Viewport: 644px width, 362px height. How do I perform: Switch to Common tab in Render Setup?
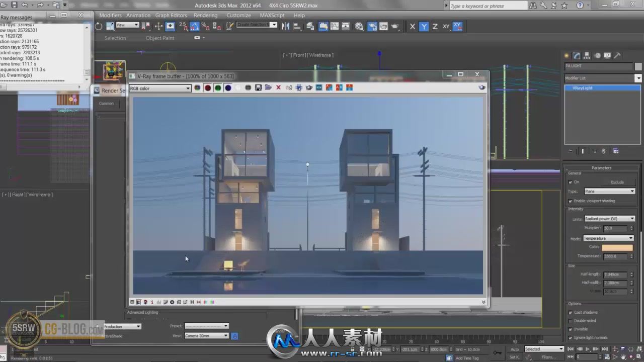(106, 104)
